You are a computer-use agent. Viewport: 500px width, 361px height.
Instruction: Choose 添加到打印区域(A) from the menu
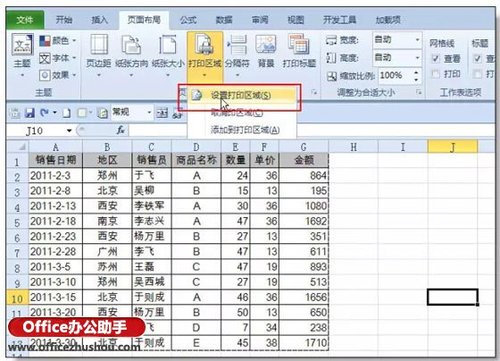241,130
